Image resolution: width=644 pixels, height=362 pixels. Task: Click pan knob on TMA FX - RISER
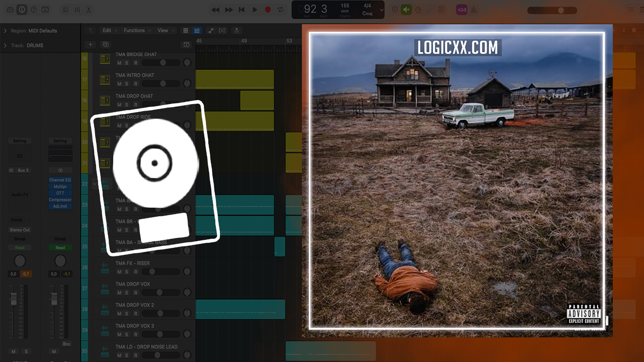tap(187, 271)
